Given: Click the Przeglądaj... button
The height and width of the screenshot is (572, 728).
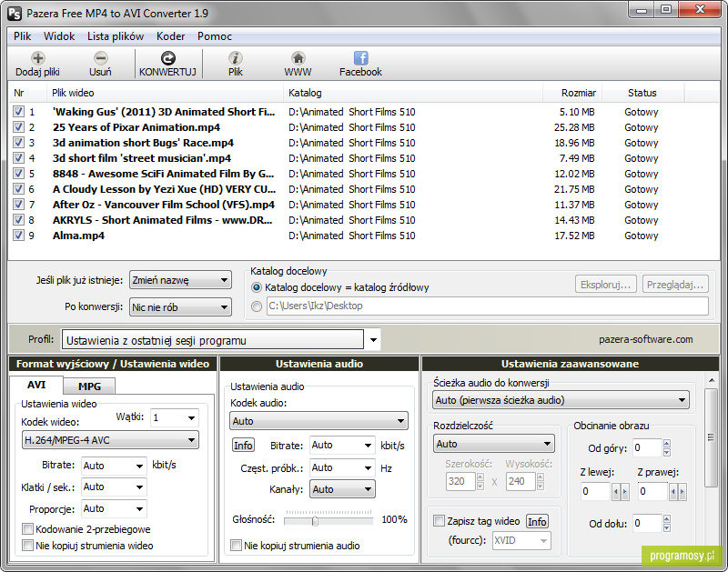Looking at the screenshot, I should pos(675,285).
